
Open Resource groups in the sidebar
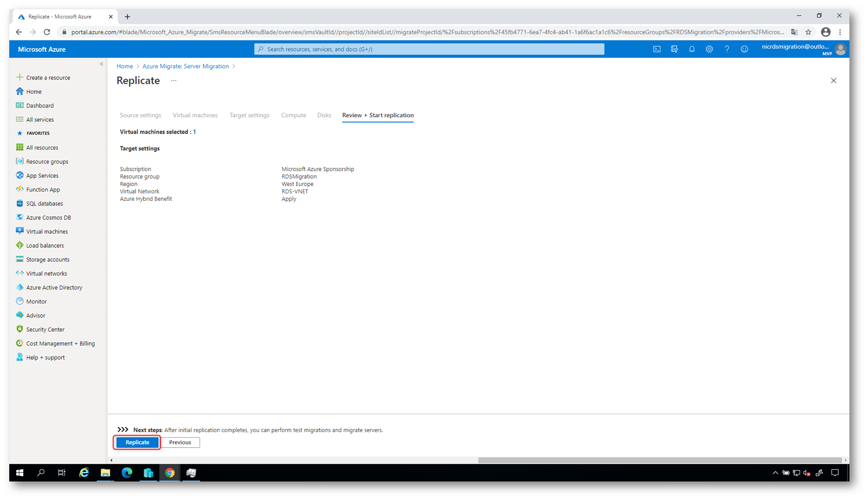pyautogui.click(x=47, y=162)
